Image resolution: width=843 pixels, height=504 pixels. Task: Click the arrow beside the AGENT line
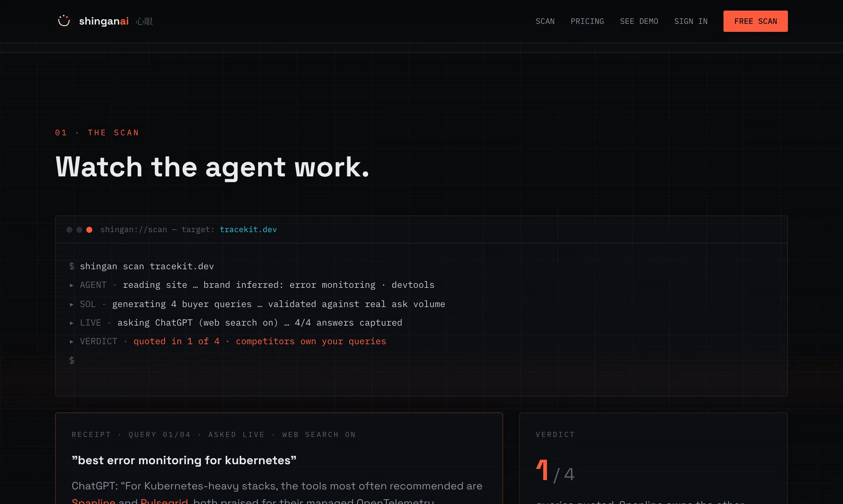coord(72,285)
